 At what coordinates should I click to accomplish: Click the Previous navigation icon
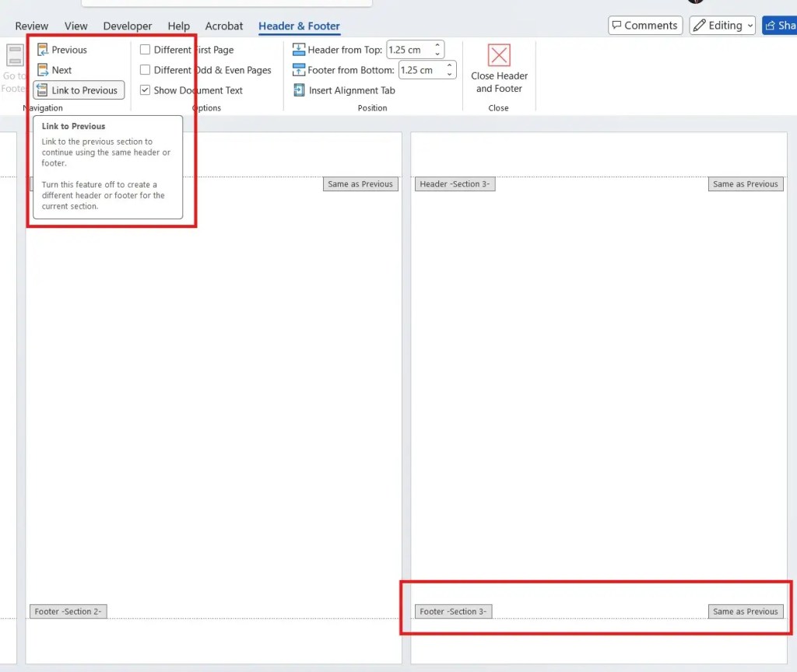[x=42, y=49]
